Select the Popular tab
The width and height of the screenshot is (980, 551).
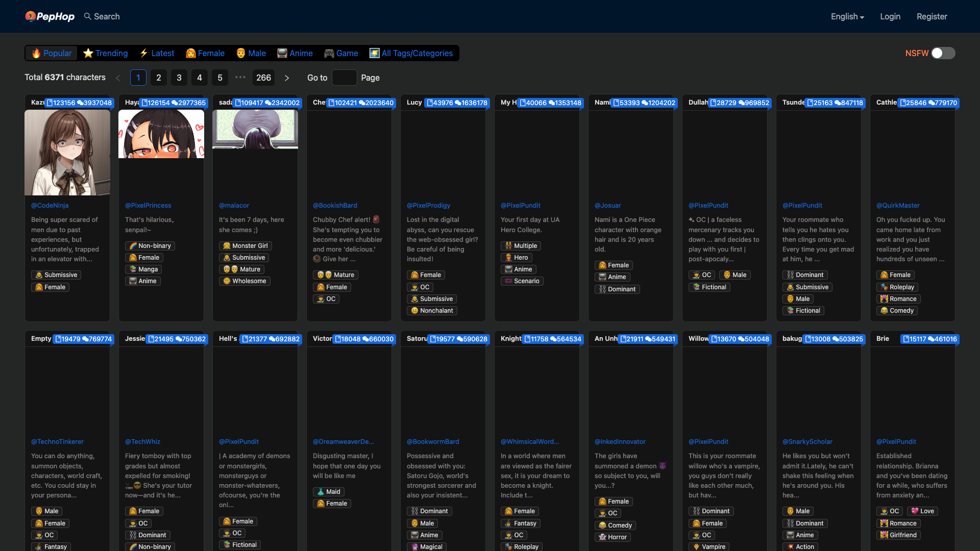[x=52, y=53]
